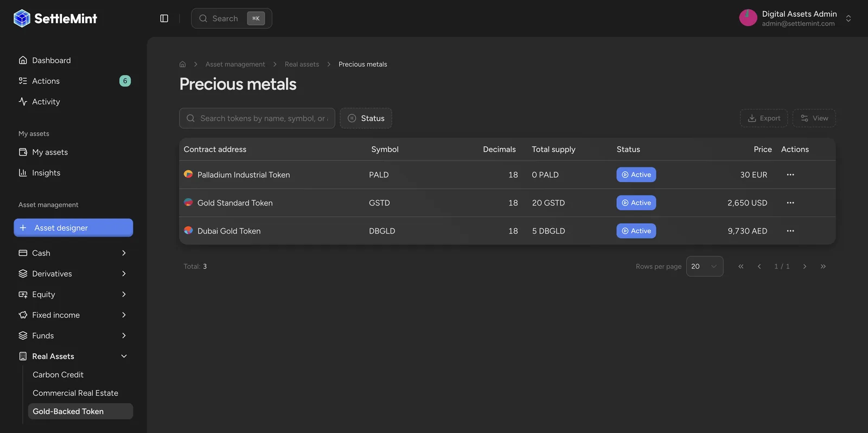
Task: Click the 2,650 USD price cell
Action: point(747,203)
